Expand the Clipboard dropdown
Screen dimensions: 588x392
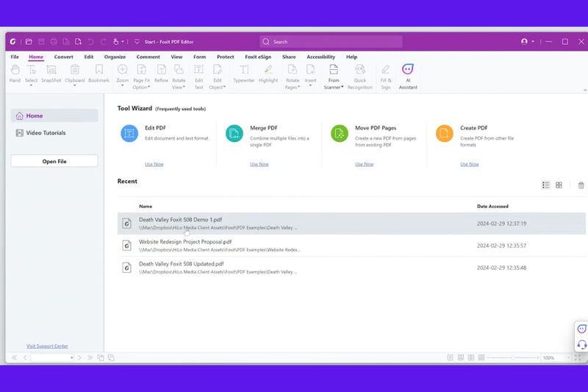(x=75, y=86)
